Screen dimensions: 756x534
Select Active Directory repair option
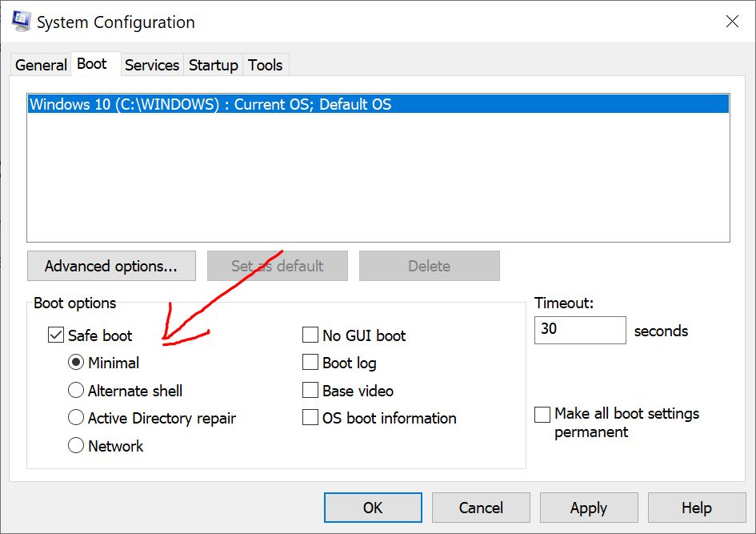point(76,418)
